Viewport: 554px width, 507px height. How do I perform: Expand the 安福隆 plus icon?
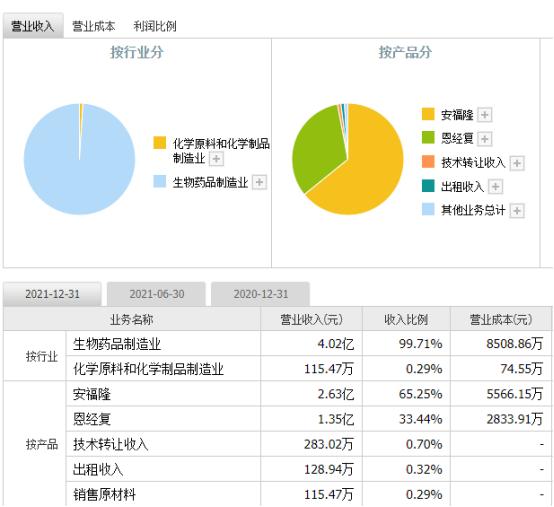pos(484,114)
